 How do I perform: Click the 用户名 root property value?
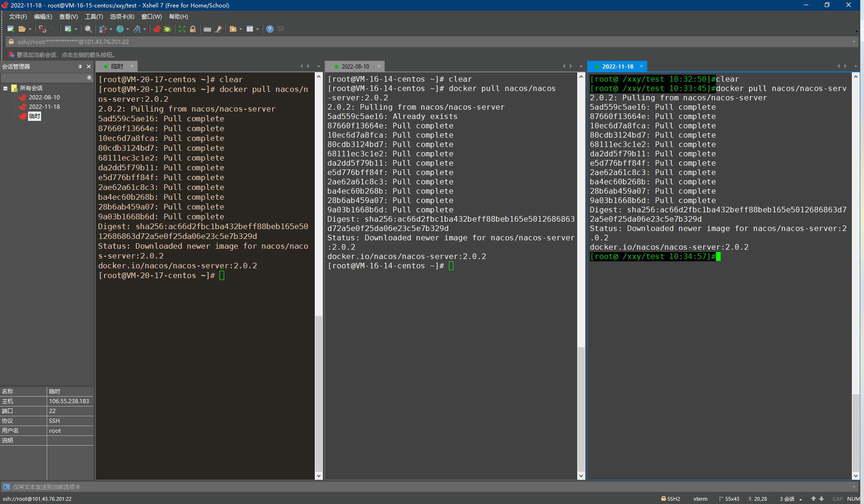(55, 431)
